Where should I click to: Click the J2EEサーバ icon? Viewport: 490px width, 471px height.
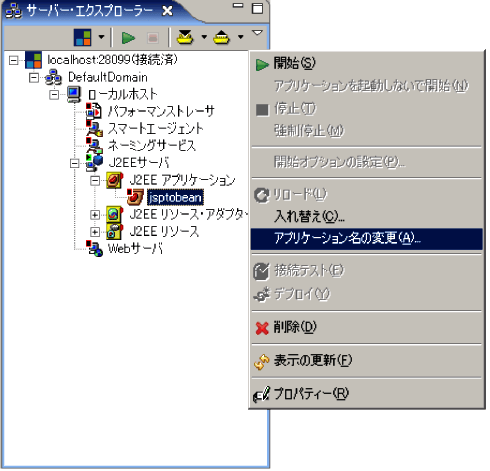click(x=94, y=163)
